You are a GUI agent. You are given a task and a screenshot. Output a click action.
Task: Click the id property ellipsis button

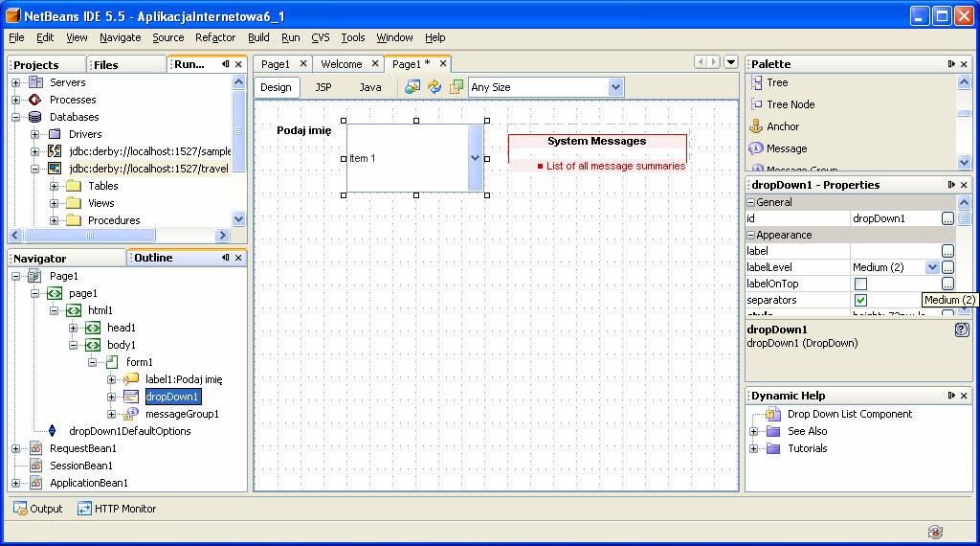tap(947, 218)
